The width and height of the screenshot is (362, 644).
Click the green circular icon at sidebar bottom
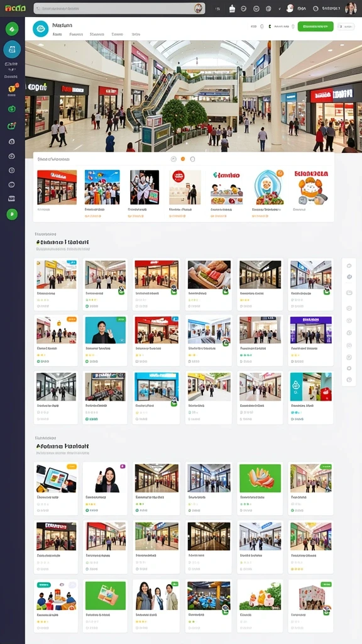(x=12, y=214)
